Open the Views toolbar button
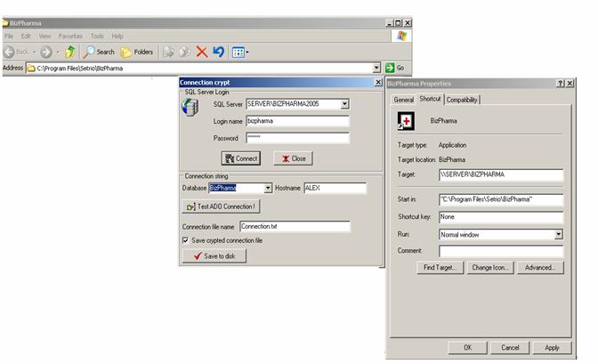 tap(238, 52)
